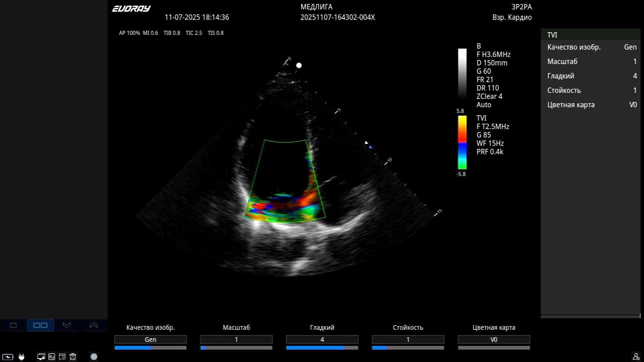The image size is (644, 362).
Task: Click the down chevron in thumbnail panel
Action: (67, 325)
